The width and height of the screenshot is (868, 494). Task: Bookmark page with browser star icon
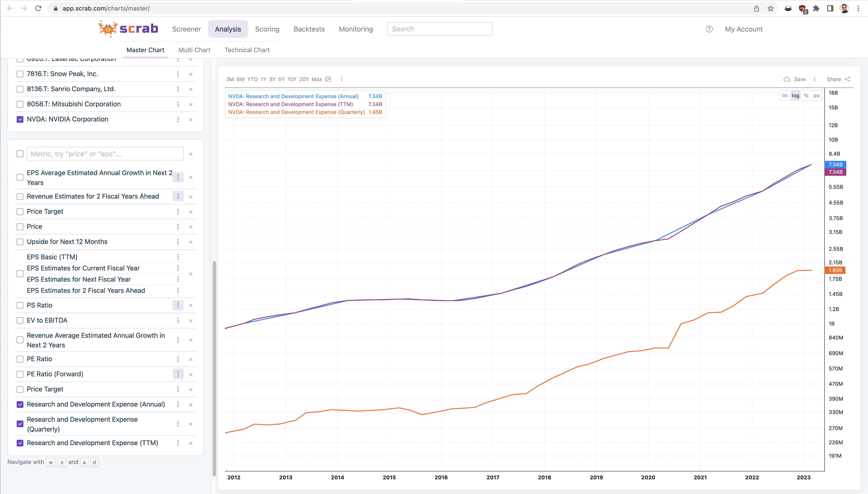771,9
